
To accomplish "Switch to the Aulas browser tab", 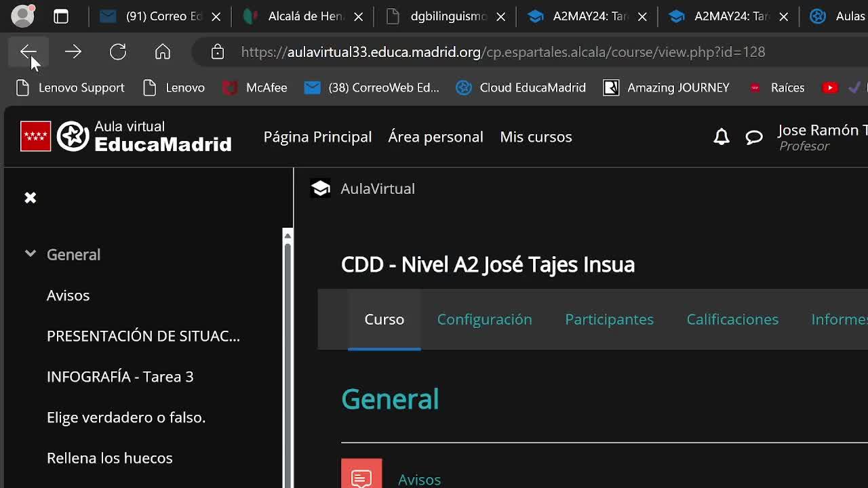I will [x=837, y=16].
